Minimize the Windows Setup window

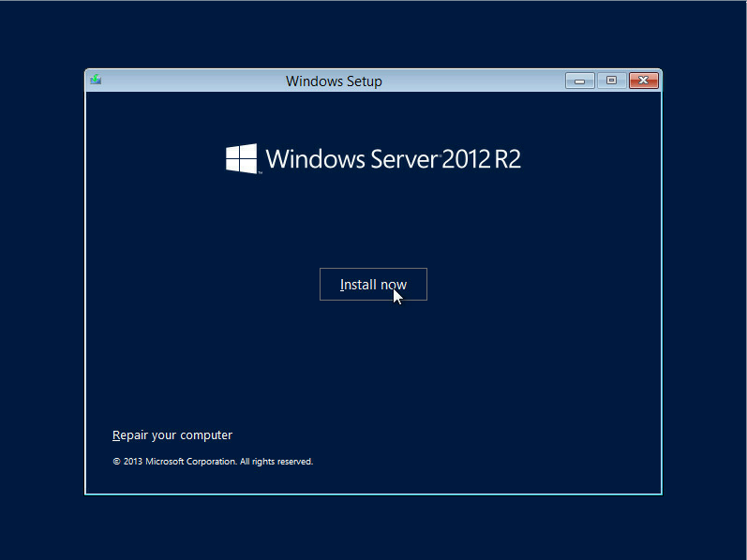[x=580, y=81]
